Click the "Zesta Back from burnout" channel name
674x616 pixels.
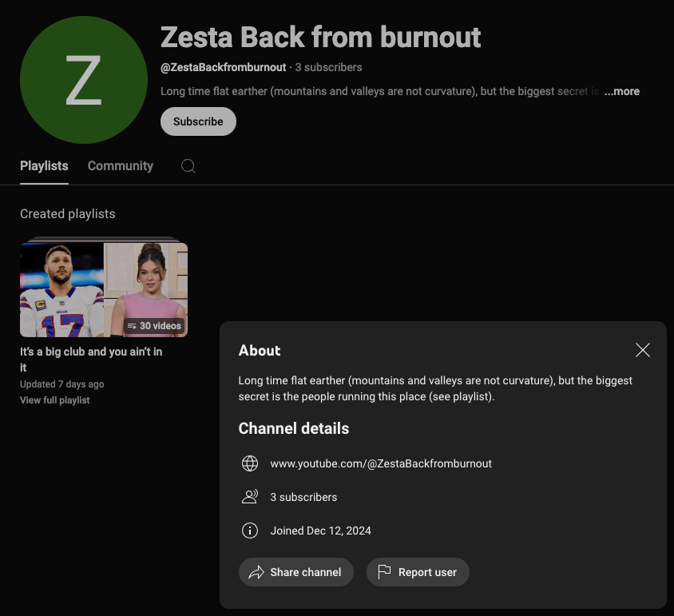[321, 37]
